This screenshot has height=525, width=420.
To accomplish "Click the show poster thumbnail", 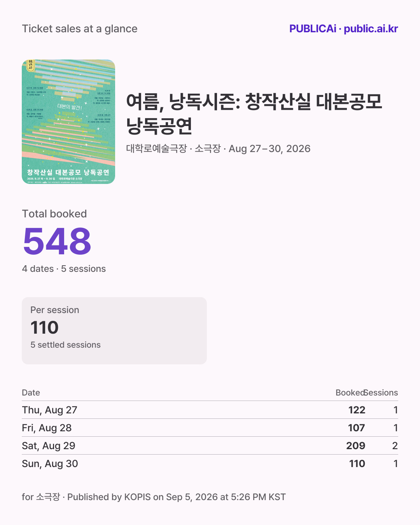I will (68, 122).
